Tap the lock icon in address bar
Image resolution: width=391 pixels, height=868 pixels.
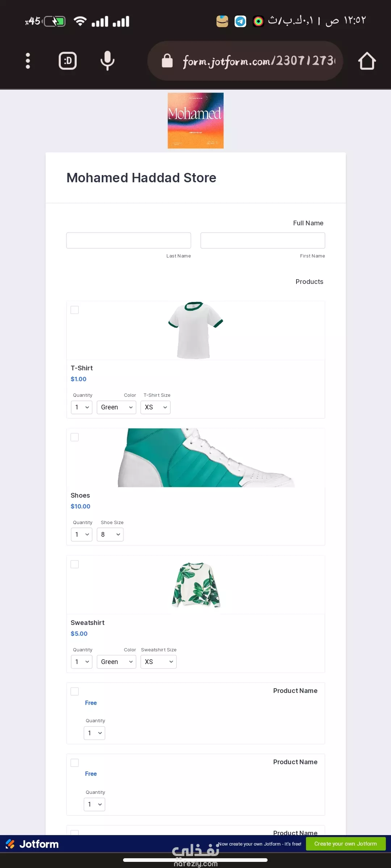pyautogui.click(x=167, y=61)
